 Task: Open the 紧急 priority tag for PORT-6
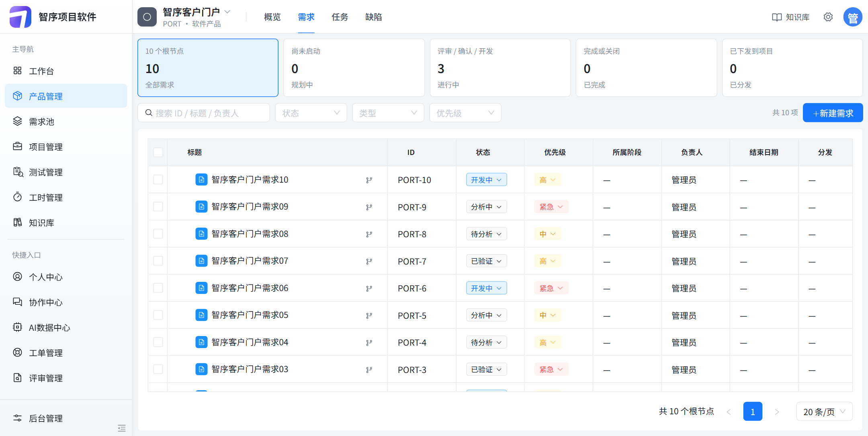pyautogui.click(x=551, y=288)
